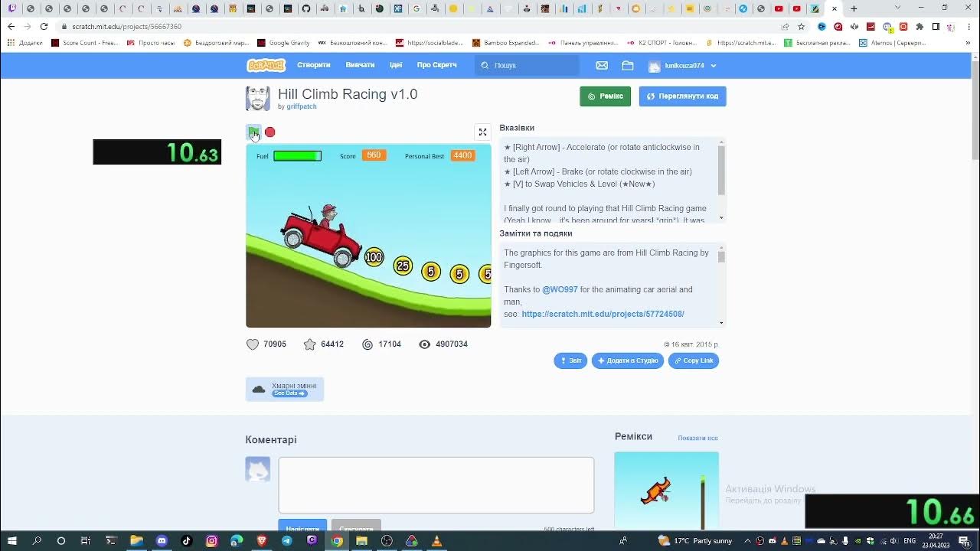Open the weather widget 17°C Partly sunny
Viewport: 980px width, 551px height.
pyautogui.click(x=694, y=541)
